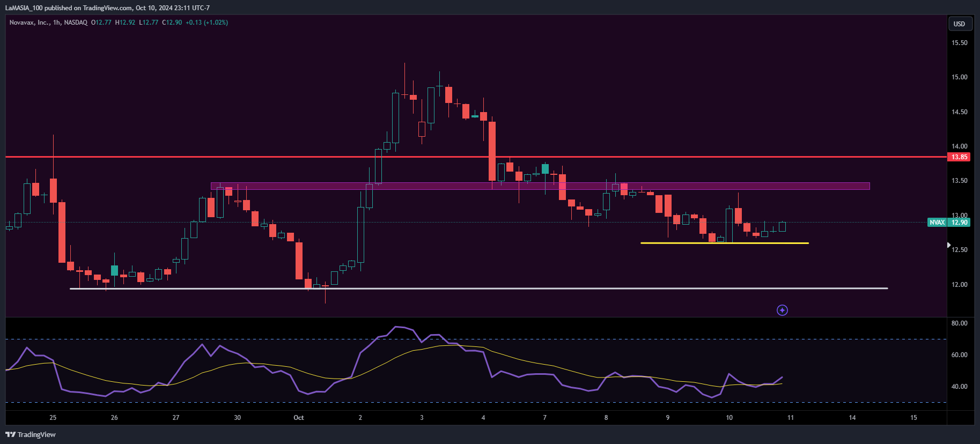Click the RSI 40.00 axis label
Image resolution: width=980 pixels, height=444 pixels.
(959, 387)
